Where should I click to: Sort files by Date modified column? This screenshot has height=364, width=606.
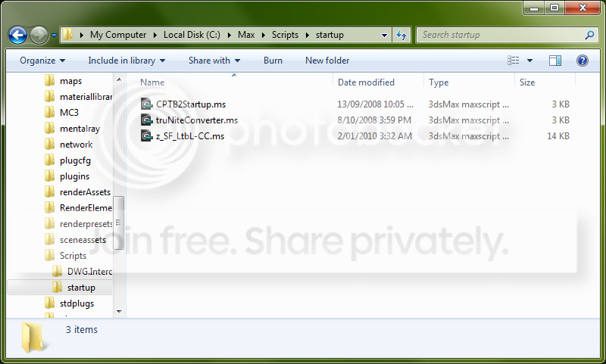pos(366,82)
